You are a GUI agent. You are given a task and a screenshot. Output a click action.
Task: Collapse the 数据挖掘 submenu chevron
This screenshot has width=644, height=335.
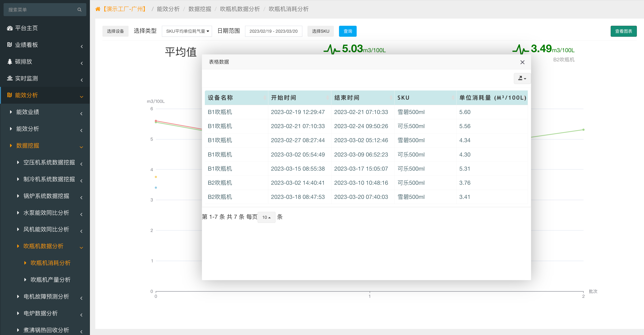[81, 147]
